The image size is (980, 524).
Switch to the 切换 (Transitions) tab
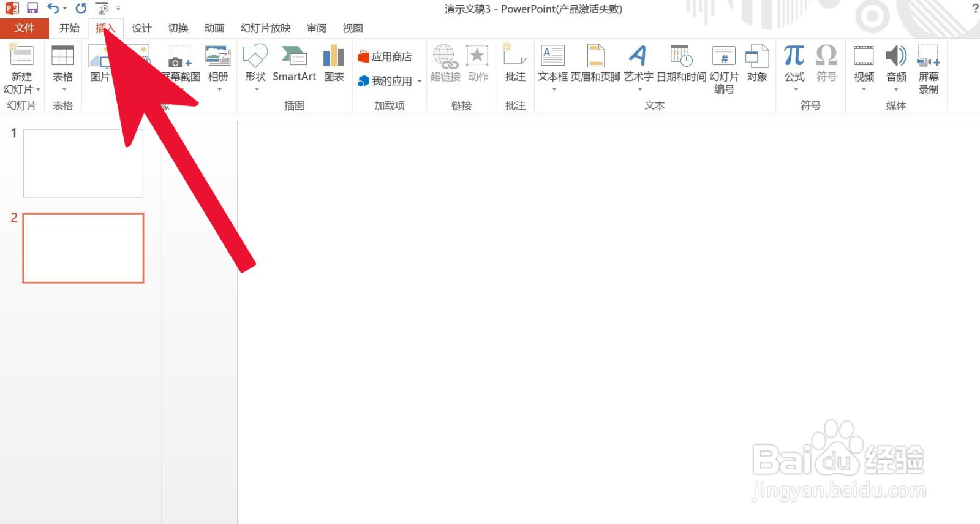[x=178, y=28]
